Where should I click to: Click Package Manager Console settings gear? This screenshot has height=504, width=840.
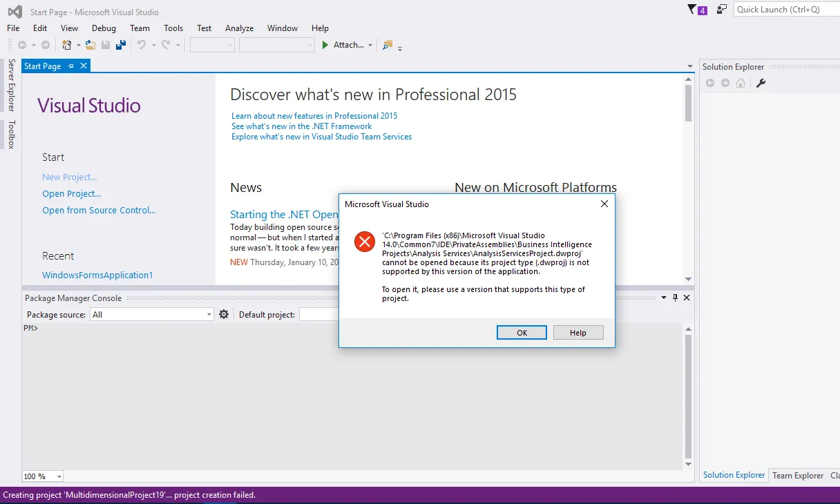click(224, 314)
